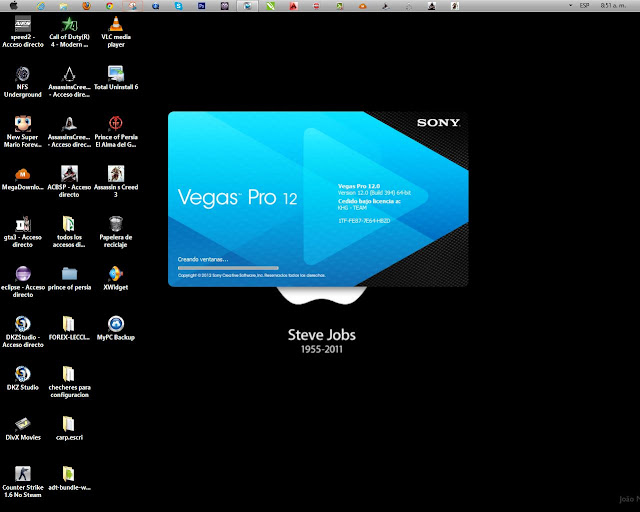Launch Internet Explorer from the top taskbar

pos(40,6)
